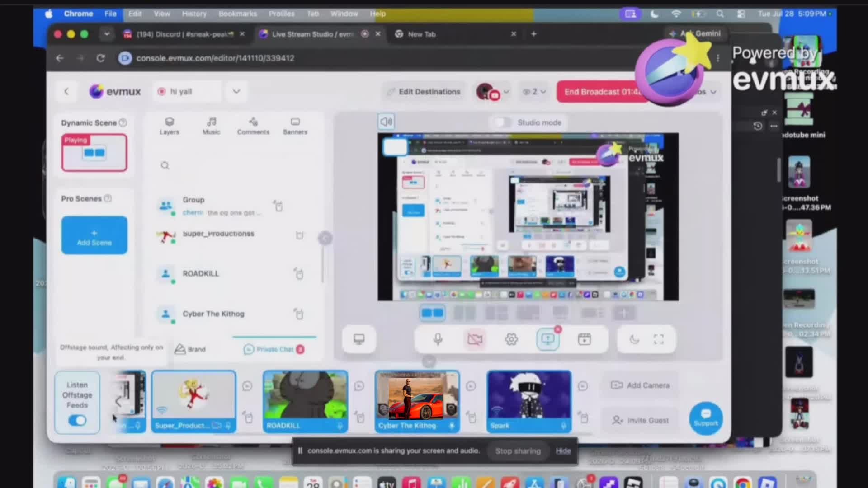
Task: Toggle Listen Offstage Feeds switch
Action: [x=77, y=421]
